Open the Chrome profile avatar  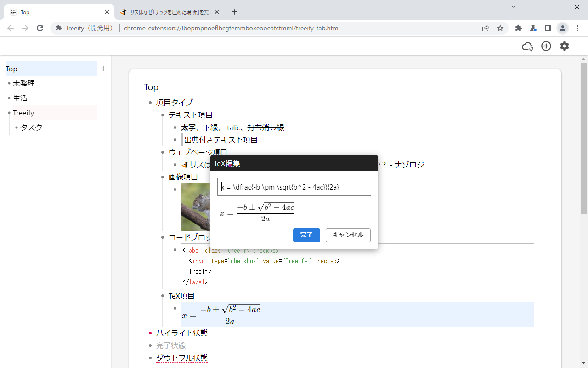pos(562,28)
